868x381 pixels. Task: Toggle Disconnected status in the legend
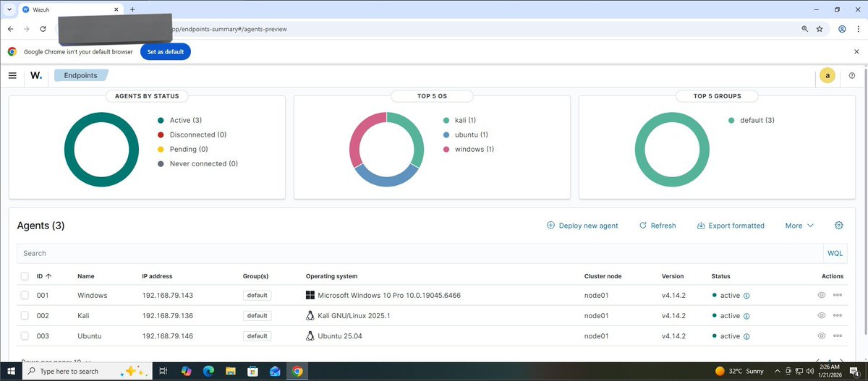coord(192,134)
